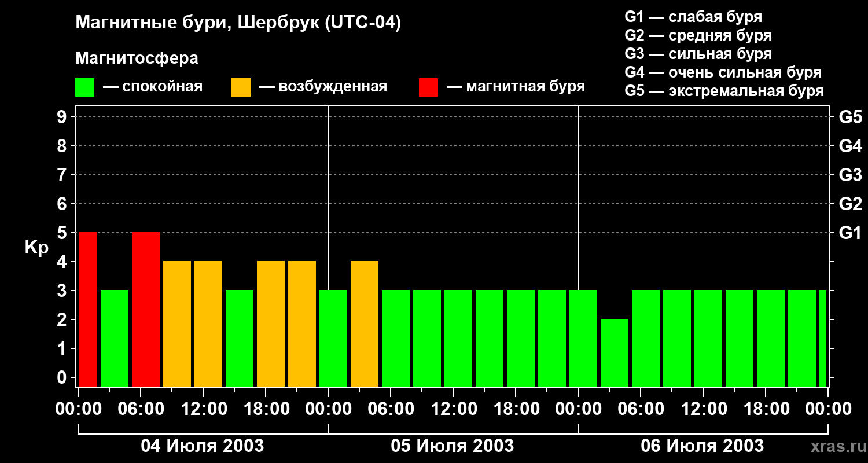Click the legend label '— магнитная буря'

click(x=516, y=87)
